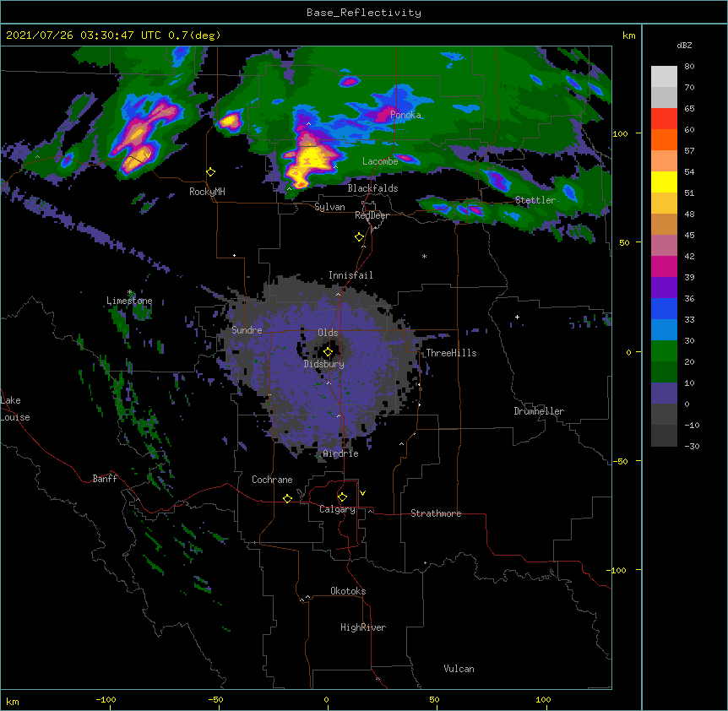The image size is (728, 711).
Task: Click the Innisfail city label
Action: pos(350,275)
